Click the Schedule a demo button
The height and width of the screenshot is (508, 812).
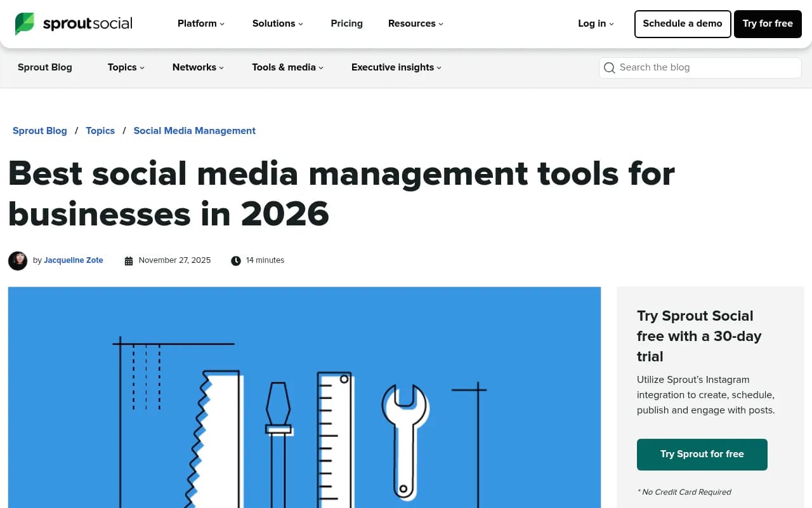click(683, 24)
